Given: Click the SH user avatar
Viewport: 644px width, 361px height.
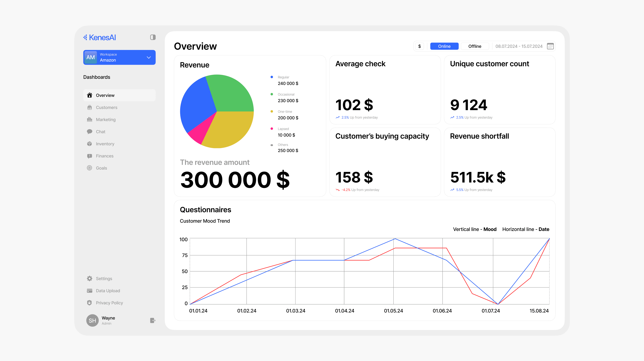Looking at the screenshot, I should (x=92, y=321).
